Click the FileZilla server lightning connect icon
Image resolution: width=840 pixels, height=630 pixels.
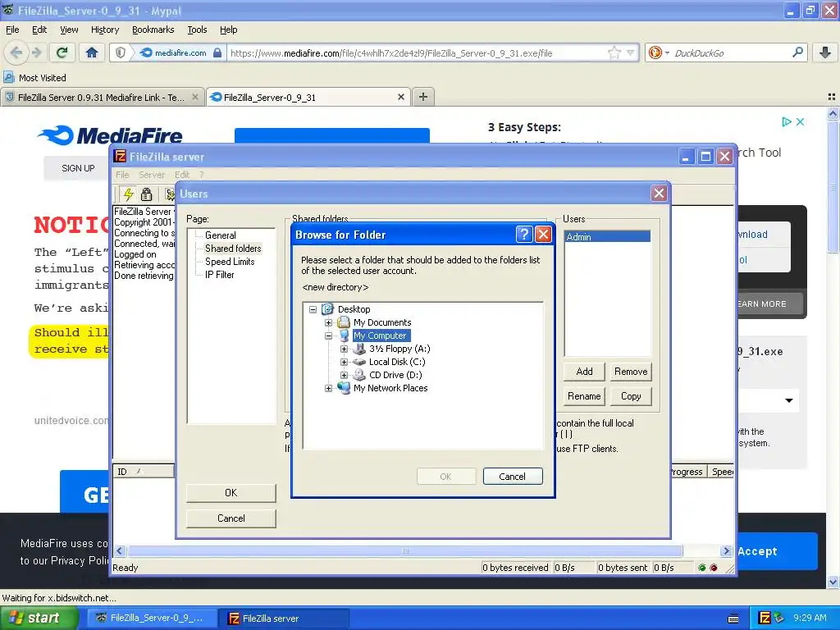click(x=128, y=194)
